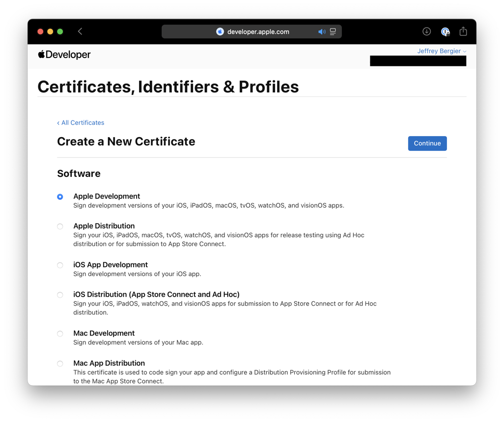Choose iOS App Development certificate type
The image size is (504, 422).
pyautogui.click(x=60, y=265)
